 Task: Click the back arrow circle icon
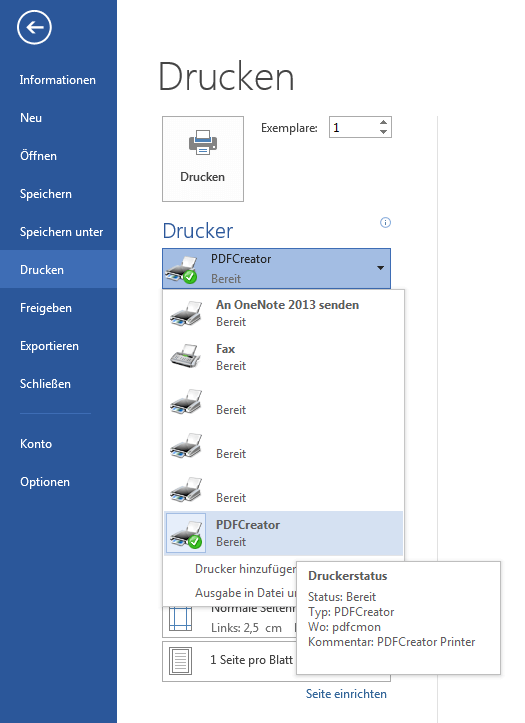(x=34, y=28)
